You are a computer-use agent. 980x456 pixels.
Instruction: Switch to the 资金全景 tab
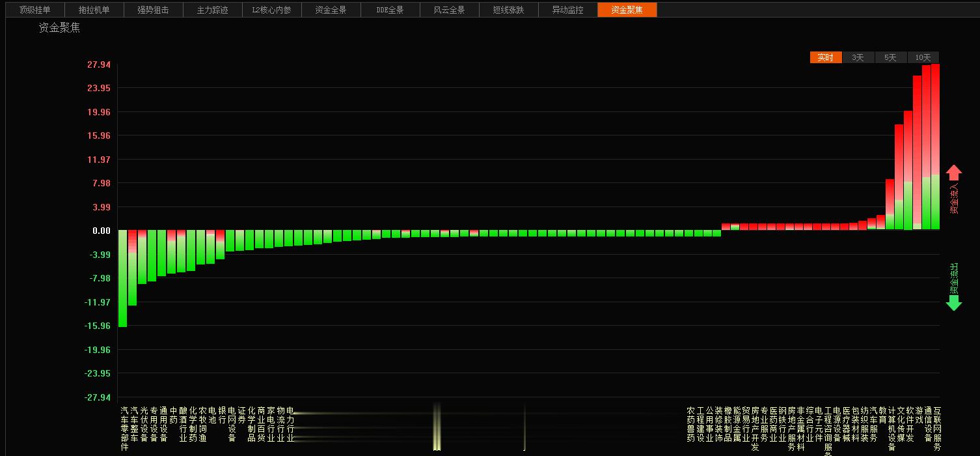(x=331, y=10)
